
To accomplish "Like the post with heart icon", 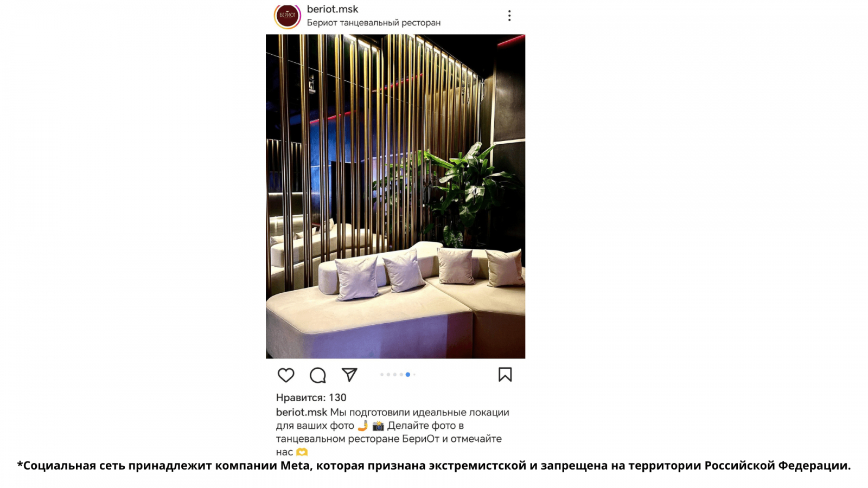I will pos(286,375).
